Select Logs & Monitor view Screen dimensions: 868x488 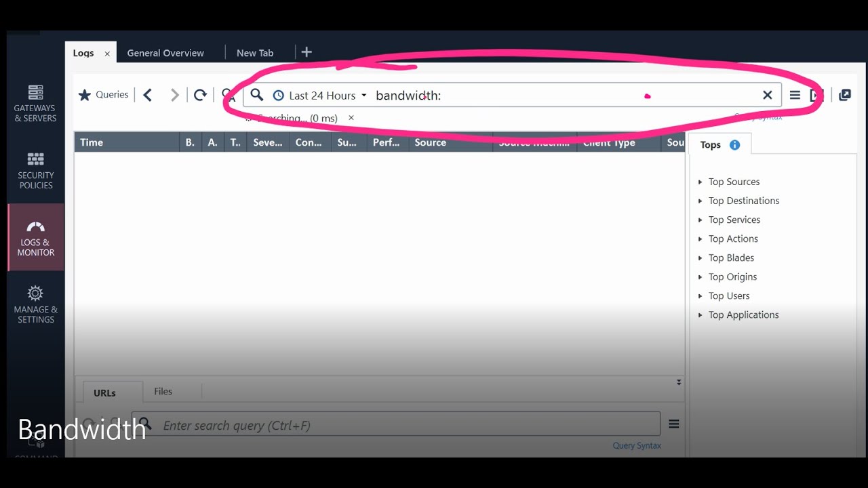pyautogui.click(x=35, y=237)
